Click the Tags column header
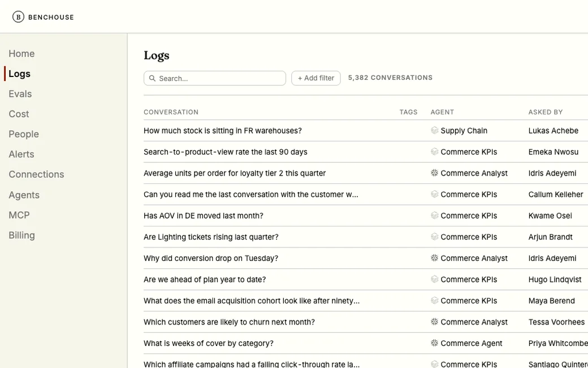This screenshot has height=368, width=588. (408, 112)
